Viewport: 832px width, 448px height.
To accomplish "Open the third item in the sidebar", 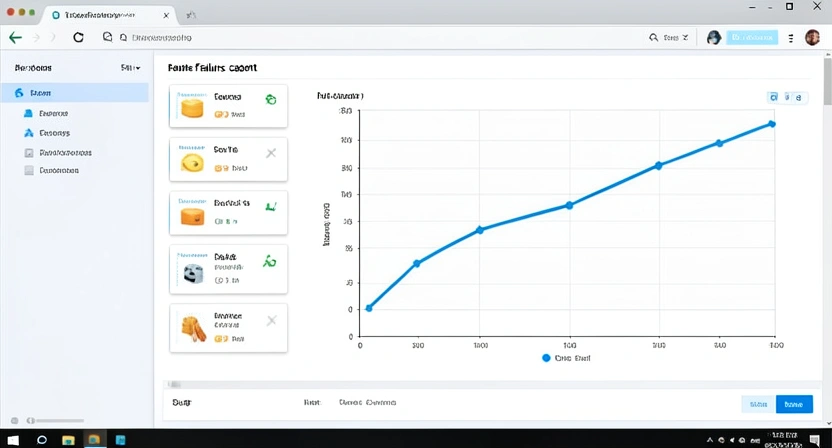I will click(54, 133).
